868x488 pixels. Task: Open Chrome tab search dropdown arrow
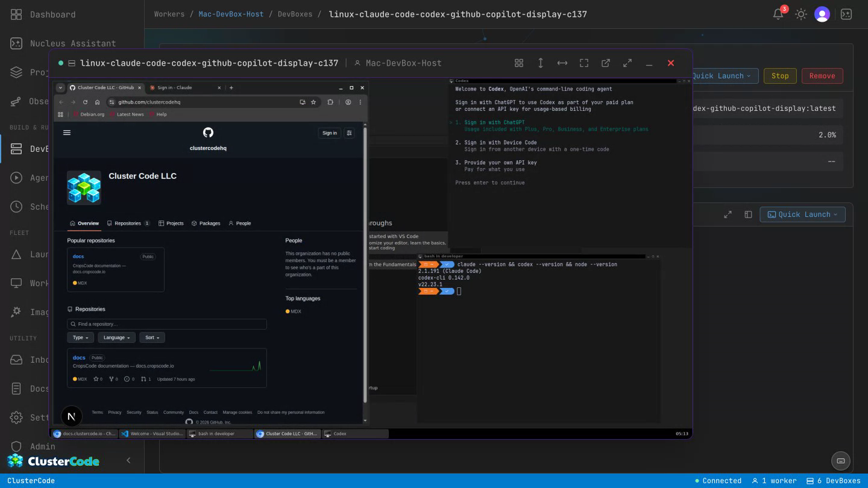[x=60, y=87]
